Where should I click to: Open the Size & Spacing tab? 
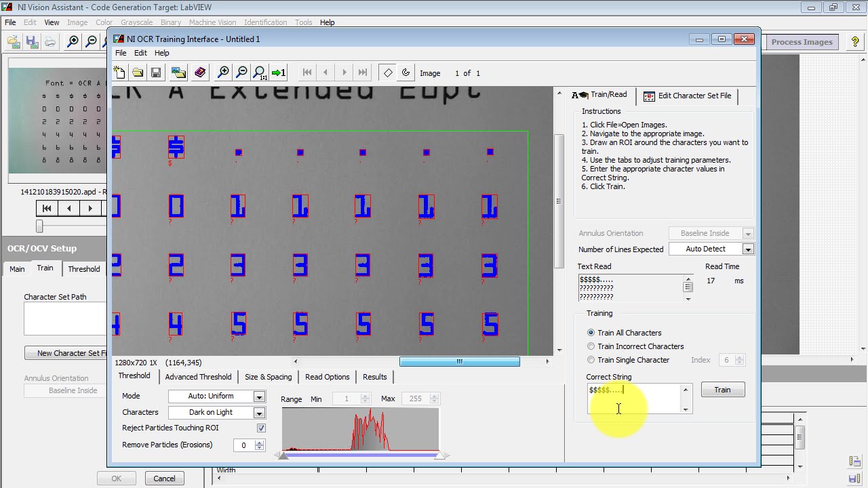268,377
